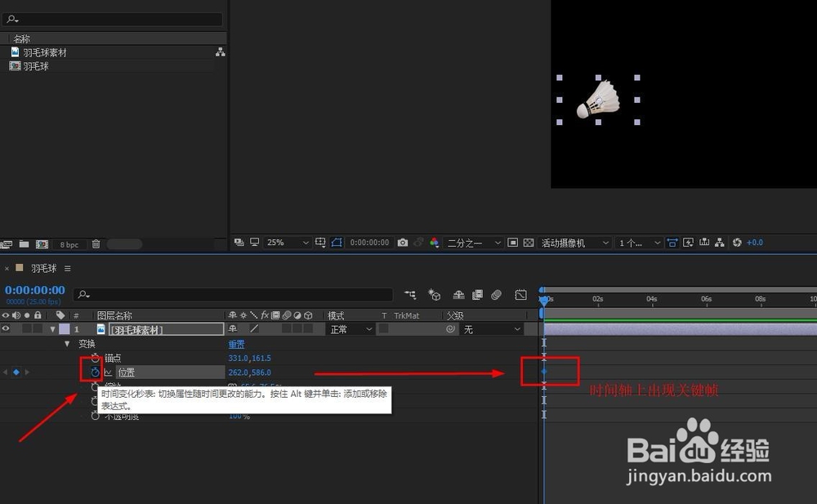The image size is (817, 504).
Task: Click the 02s mark on time ruler
Action: [x=598, y=299]
